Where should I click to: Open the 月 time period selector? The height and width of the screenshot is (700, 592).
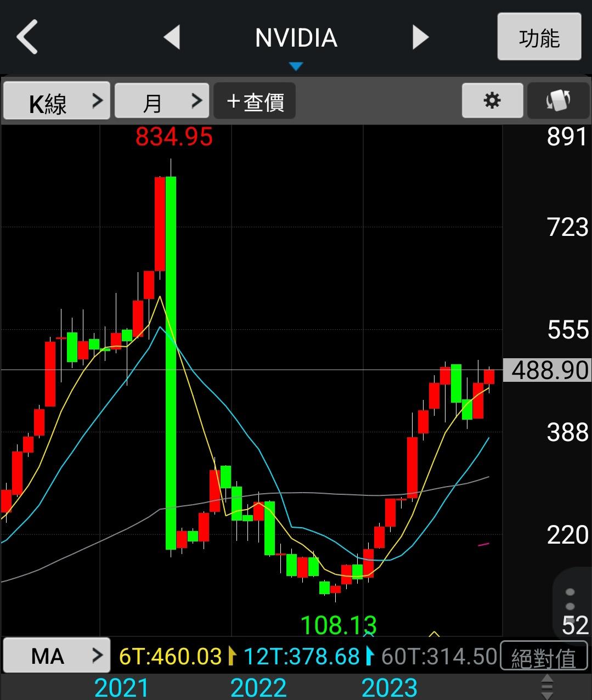point(162,101)
